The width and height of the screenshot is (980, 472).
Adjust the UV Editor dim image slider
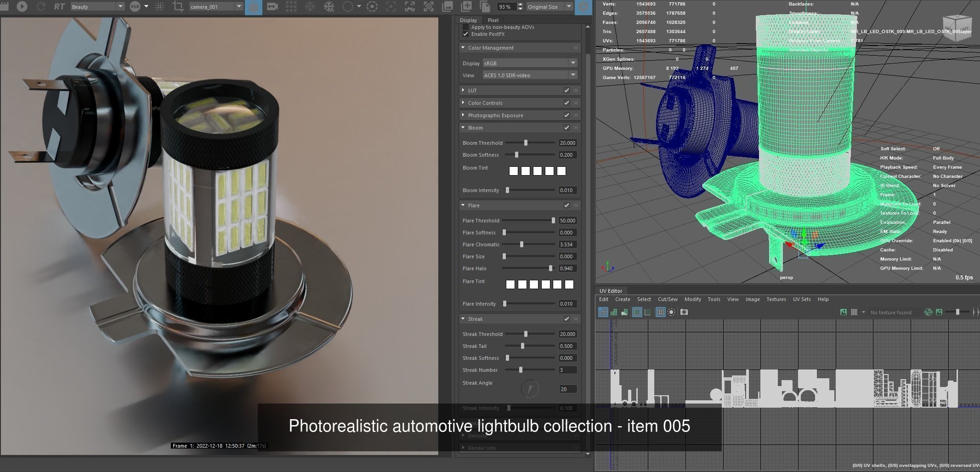click(x=957, y=312)
